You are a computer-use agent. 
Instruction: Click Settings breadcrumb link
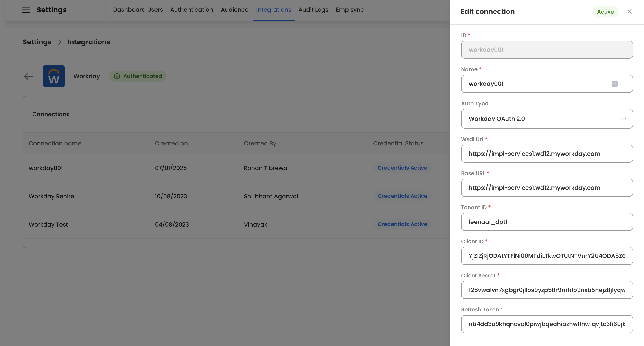point(37,42)
